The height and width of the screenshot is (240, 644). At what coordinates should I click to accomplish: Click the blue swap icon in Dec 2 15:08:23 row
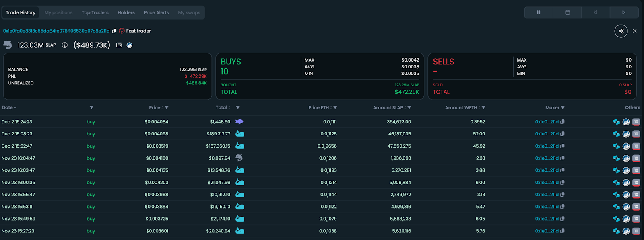click(616, 134)
